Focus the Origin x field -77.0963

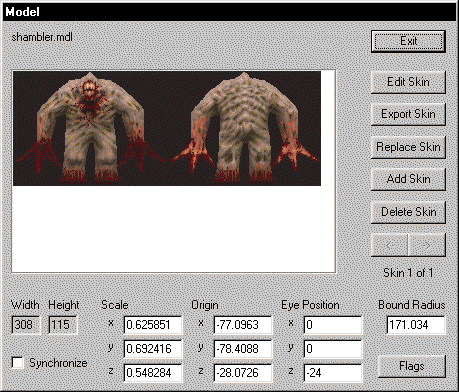pos(243,325)
